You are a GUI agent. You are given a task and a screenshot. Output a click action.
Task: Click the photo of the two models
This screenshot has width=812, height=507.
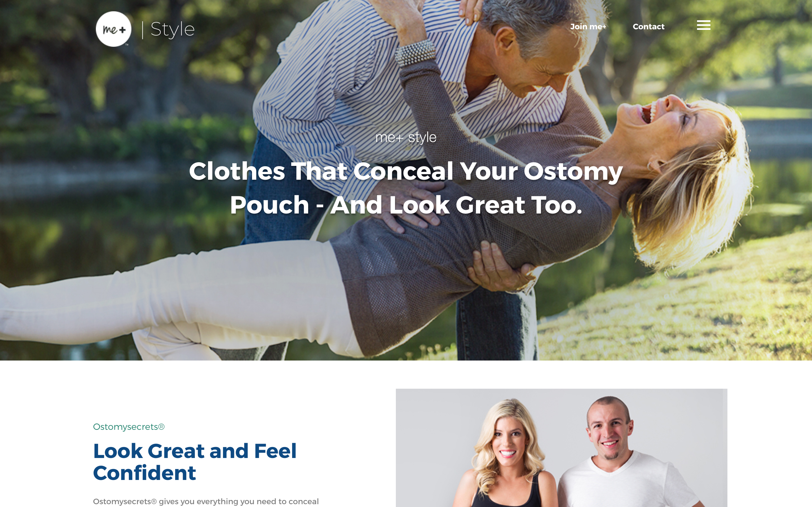(x=561, y=448)
